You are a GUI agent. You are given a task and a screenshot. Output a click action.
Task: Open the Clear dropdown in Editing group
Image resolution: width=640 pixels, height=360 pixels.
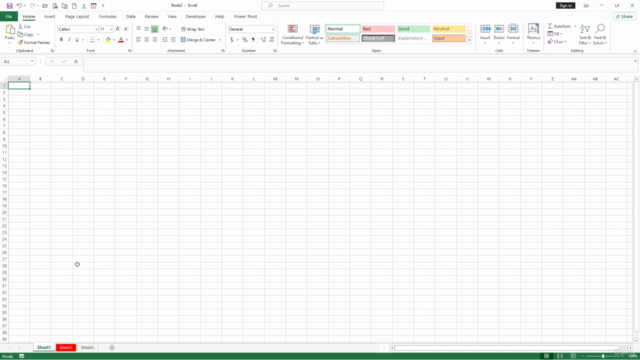coord(558,42)
